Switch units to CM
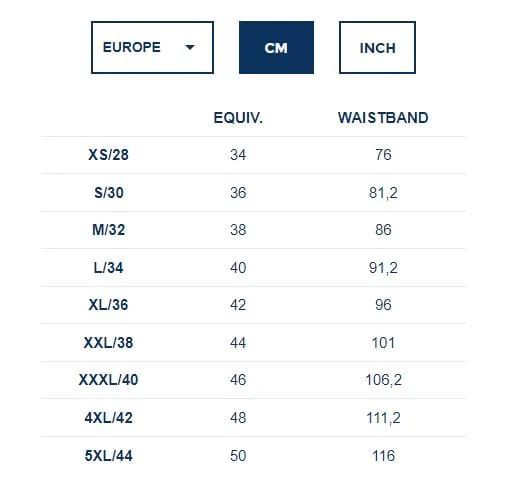The height and width of the screenshot is (500, 518). tap(276, 47)
